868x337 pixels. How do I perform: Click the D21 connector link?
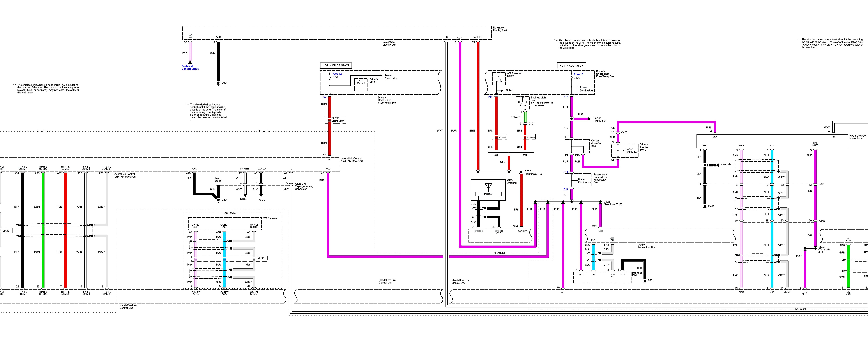click(566, 190)
